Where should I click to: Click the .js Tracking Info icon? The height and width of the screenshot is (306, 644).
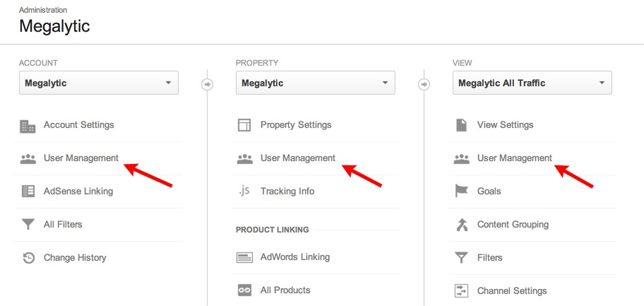(244, 192)
